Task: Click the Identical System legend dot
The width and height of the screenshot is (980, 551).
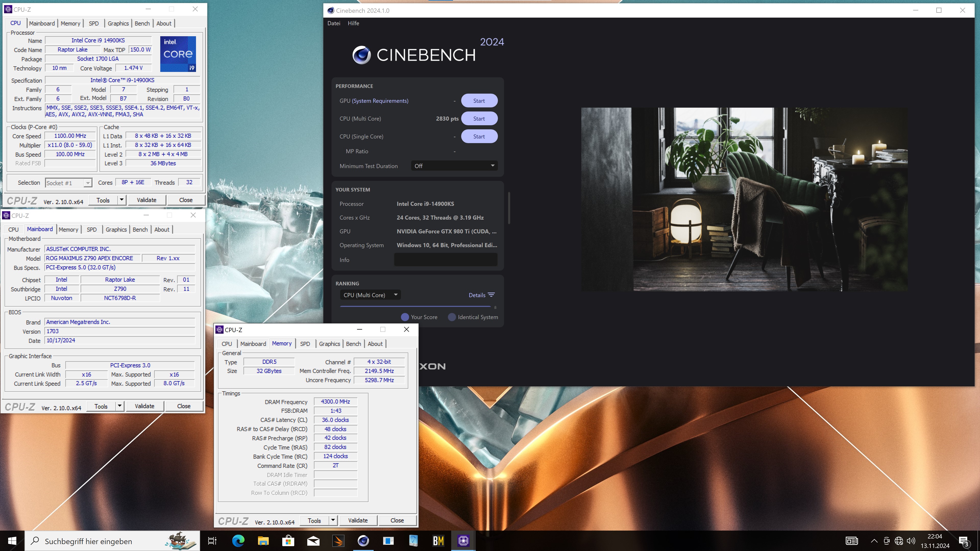Action: click(451, 317)
